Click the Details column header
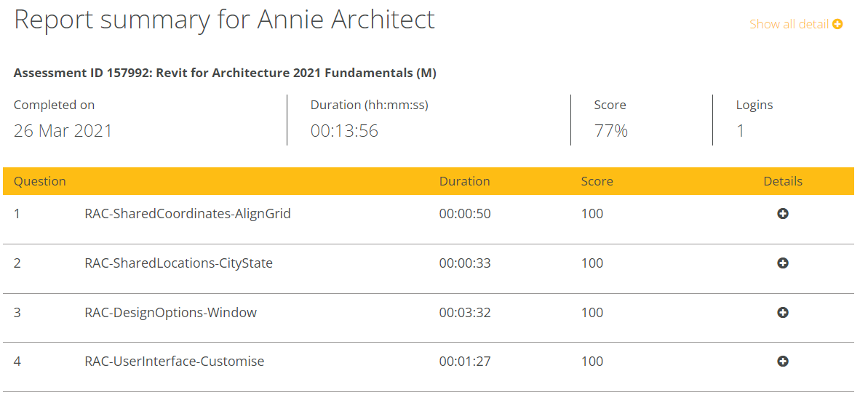Viewport: 868px width, 403px height. (x=783, y=182)
